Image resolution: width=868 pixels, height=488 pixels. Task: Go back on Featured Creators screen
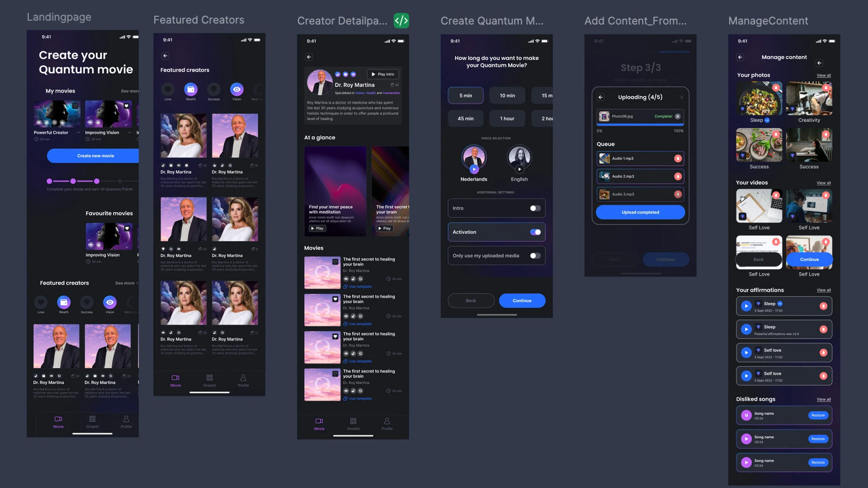(165, 56)
